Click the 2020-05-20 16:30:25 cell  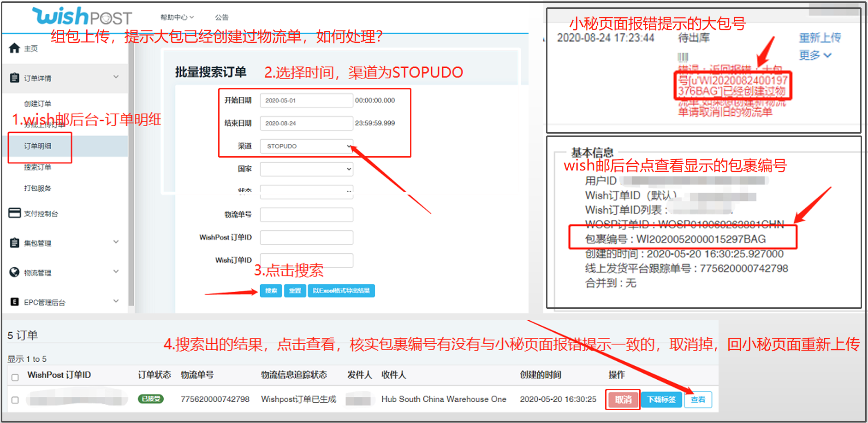click(x=558, y=399)
